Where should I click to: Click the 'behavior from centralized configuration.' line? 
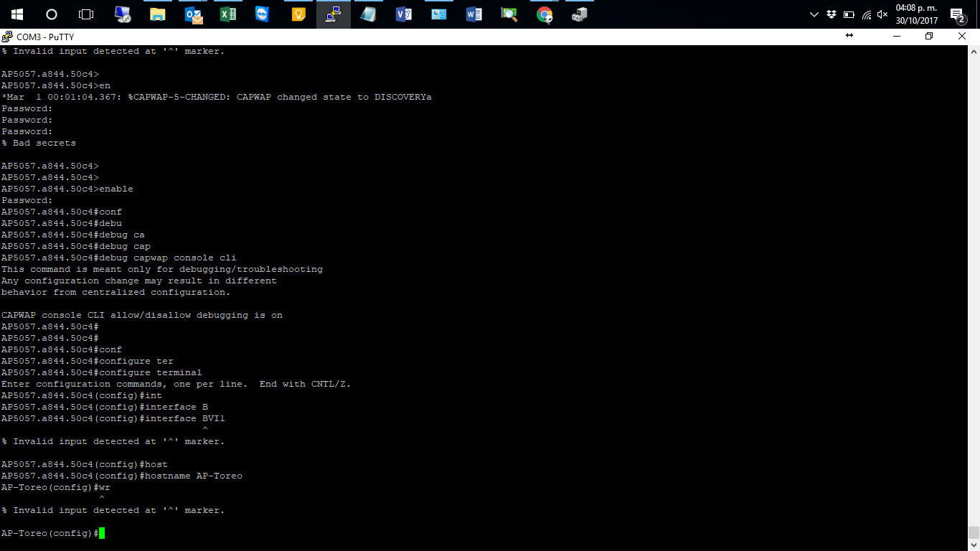[x=116, y=292]
